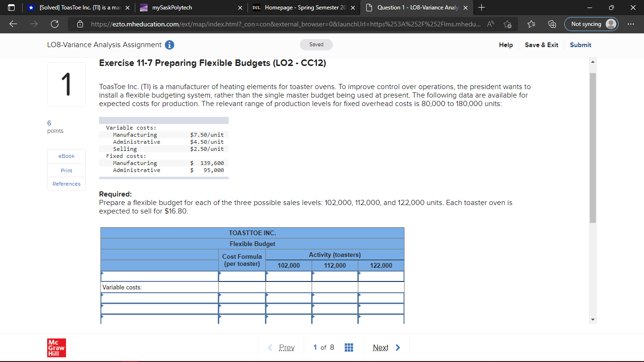The image size is (644, 362).
Task: Close the Homepage - Spring Semester tab
Action: point(352,8)
